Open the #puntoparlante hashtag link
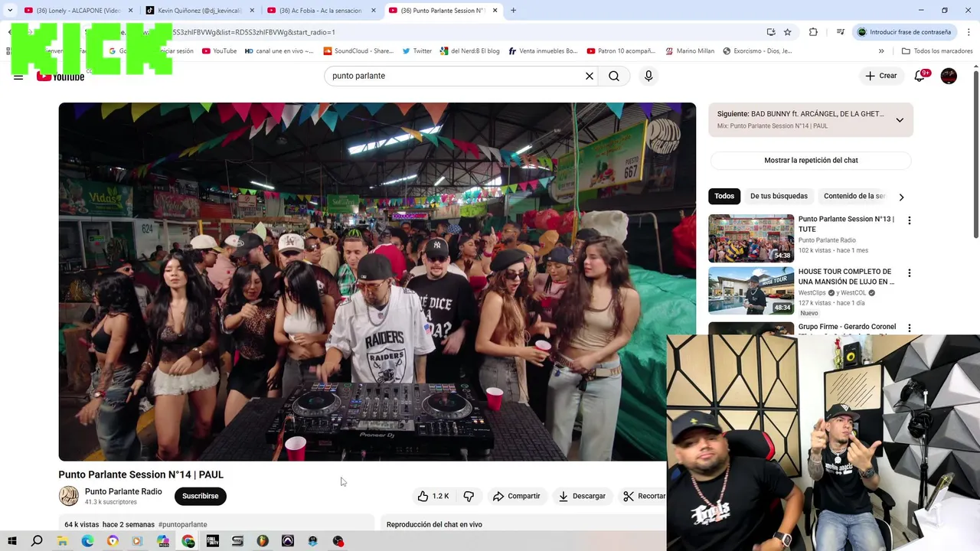 click(x=183, y=525)
